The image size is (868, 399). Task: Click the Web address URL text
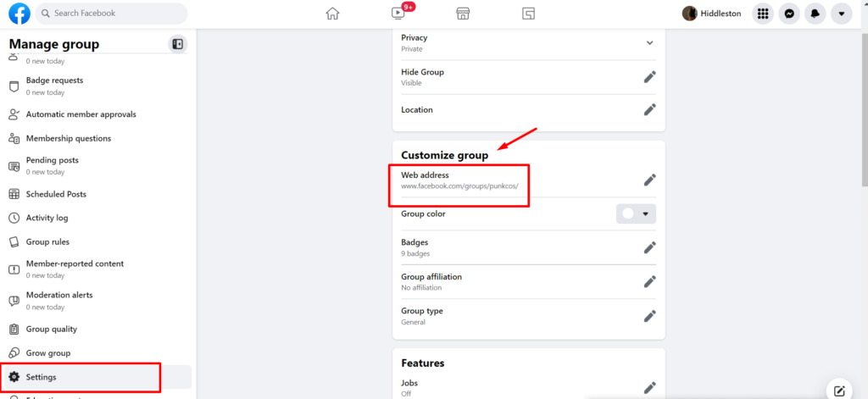[x=459, y=186]
